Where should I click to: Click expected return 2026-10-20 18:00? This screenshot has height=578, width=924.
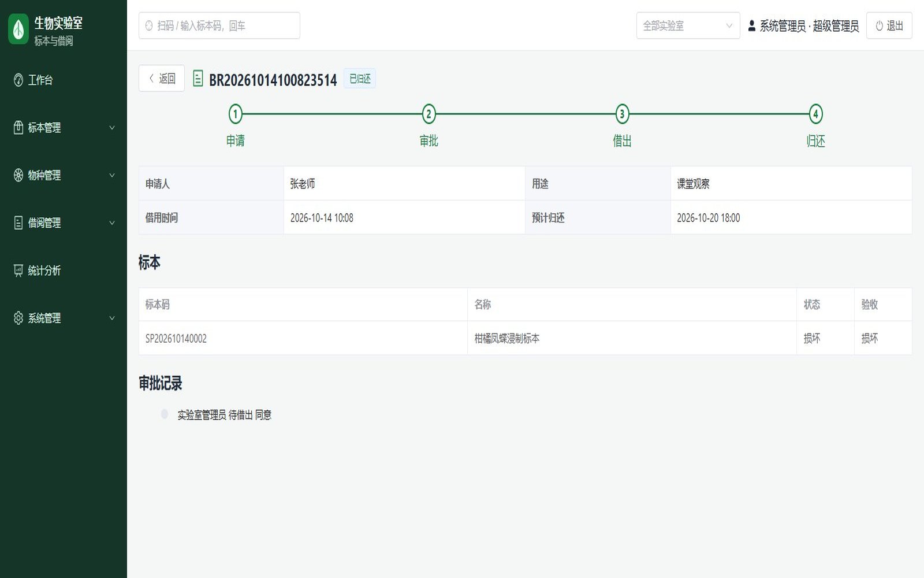tap(708, 218)
